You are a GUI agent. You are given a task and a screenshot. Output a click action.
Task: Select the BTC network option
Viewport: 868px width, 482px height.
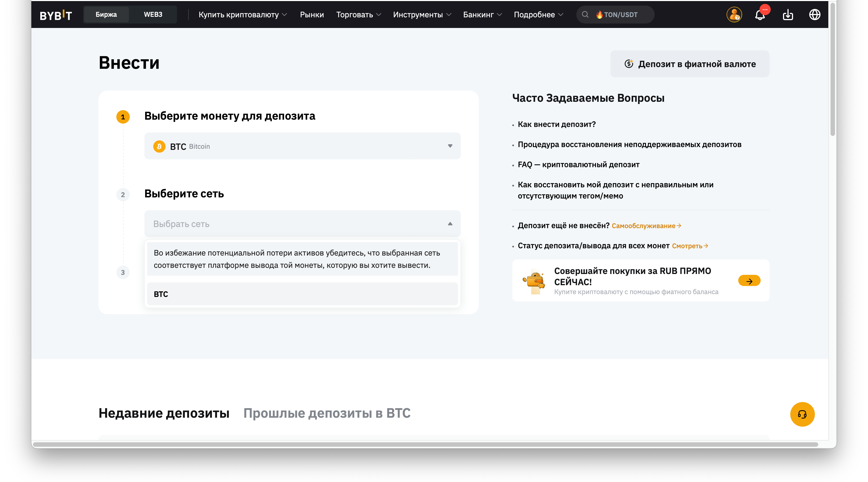tap(302, 294)
